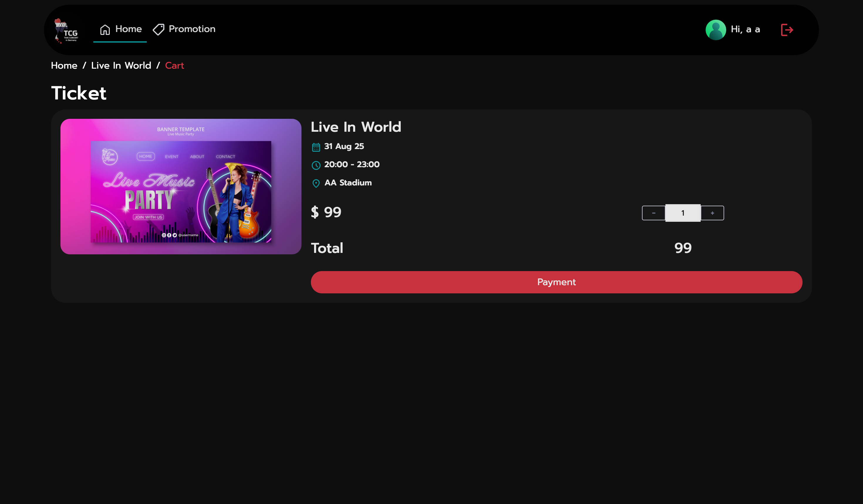The width and height of the screenshot is (863, 504).
Task: Click the location pin beside AA Stadium
Action: 316,183
